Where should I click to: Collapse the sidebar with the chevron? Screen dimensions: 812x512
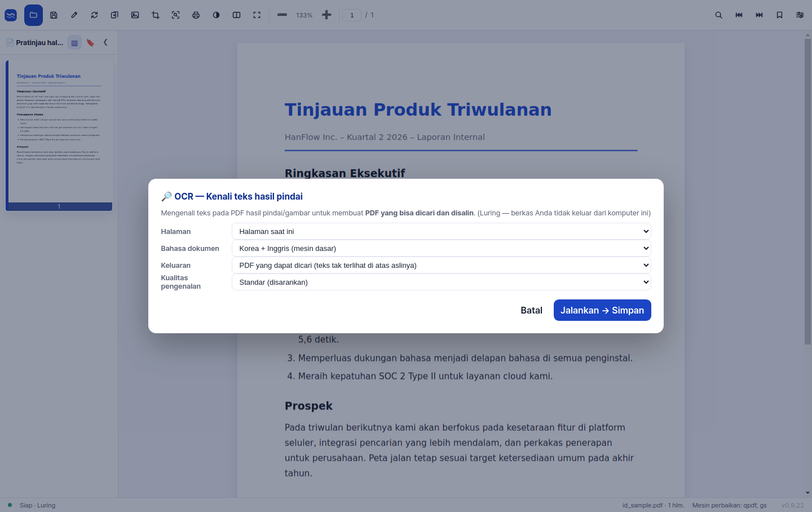[x=105, y=42]
